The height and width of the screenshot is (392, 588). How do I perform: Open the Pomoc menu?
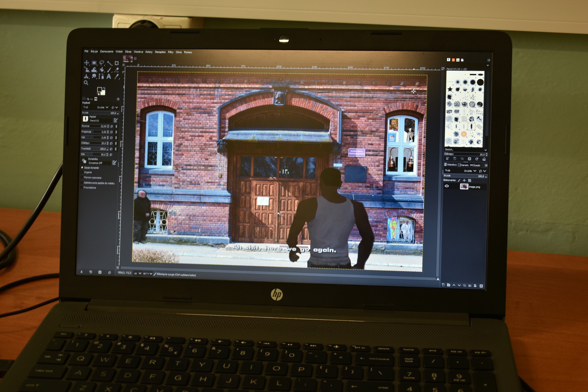click(x=188, y=52)
